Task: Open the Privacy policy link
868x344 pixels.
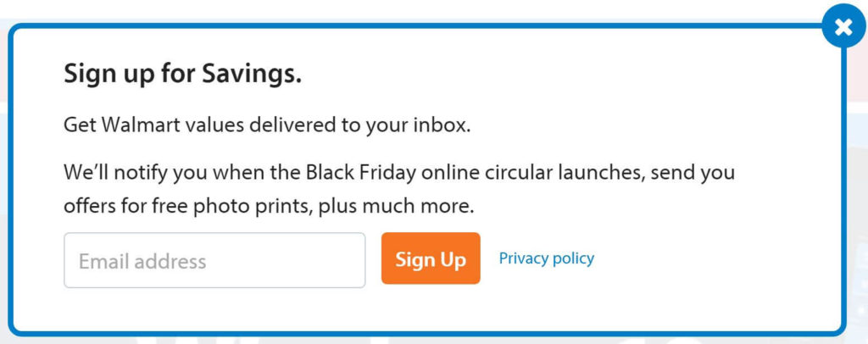Action: pos(547,258)
